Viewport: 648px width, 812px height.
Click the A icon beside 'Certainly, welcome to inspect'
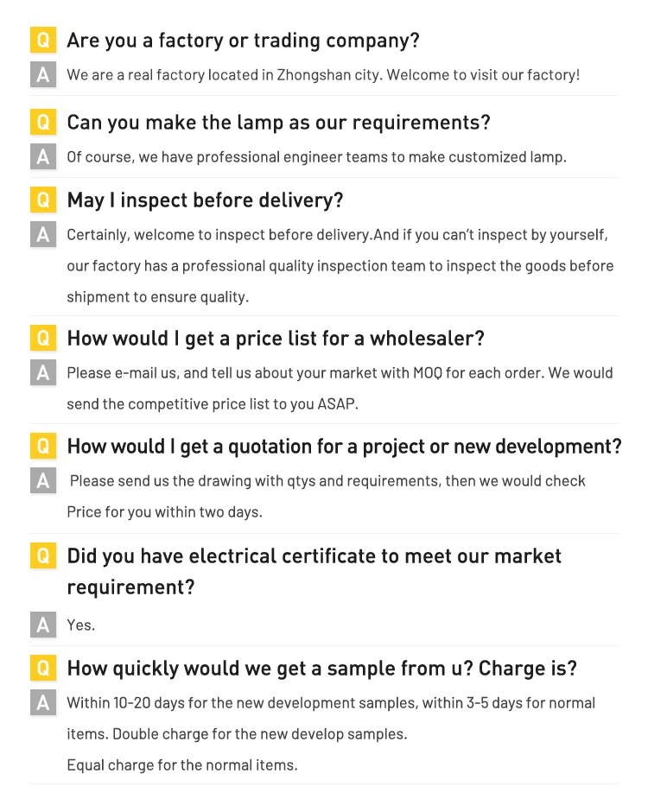(43, 235)
